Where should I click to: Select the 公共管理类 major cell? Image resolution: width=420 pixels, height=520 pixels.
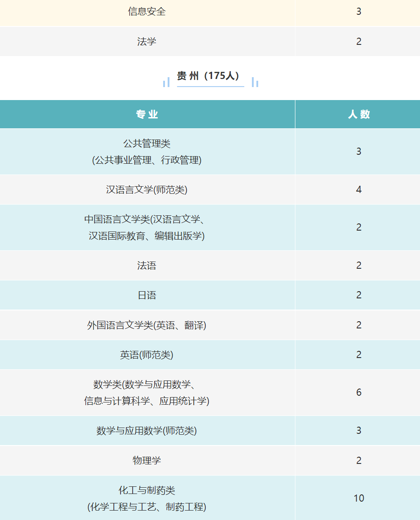click(147, 152)
